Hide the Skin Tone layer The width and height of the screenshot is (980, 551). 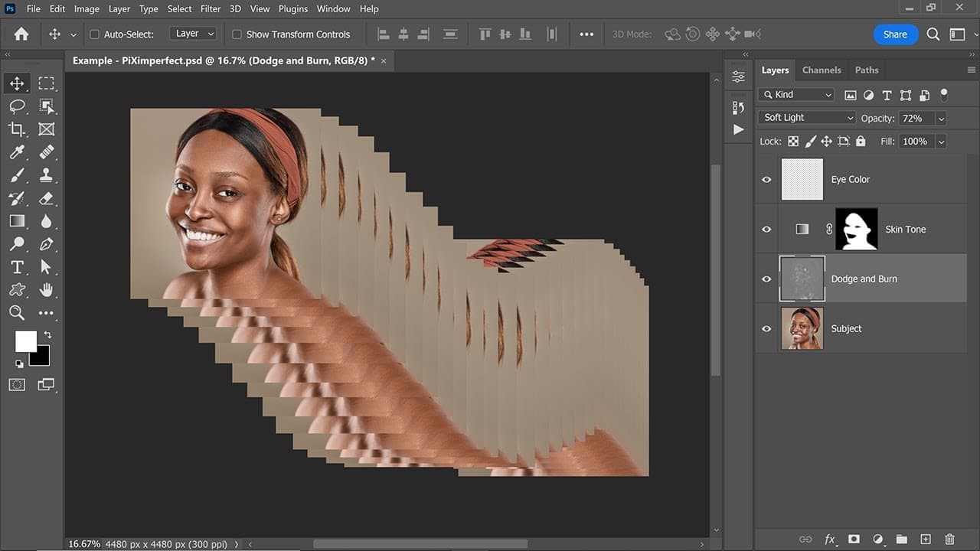tap(766, 229)
